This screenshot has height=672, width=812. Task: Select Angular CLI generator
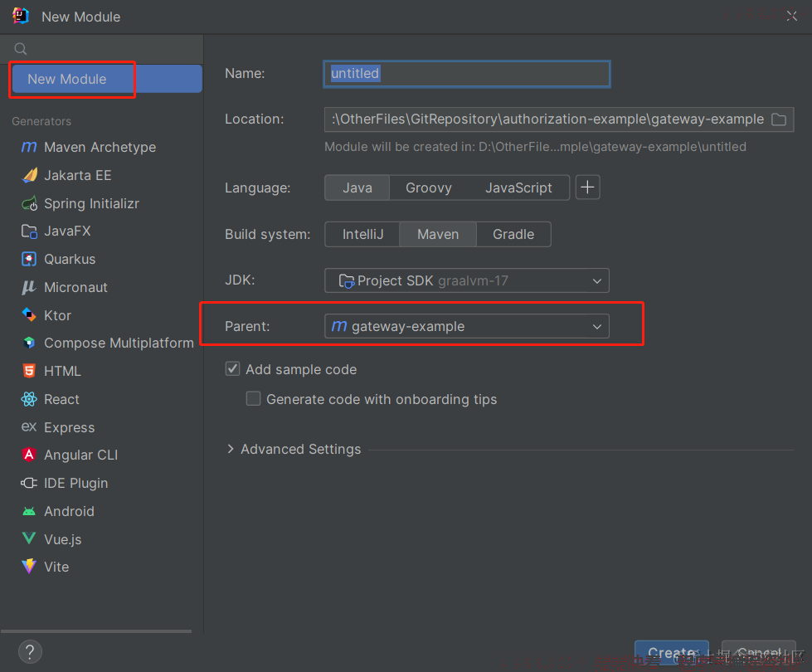(x=81, y=455)
